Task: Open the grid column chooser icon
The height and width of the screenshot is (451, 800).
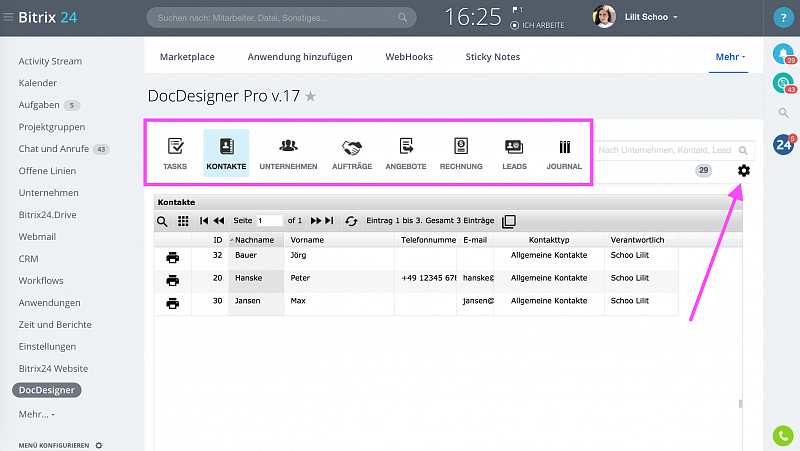Action: click(183, 221)
